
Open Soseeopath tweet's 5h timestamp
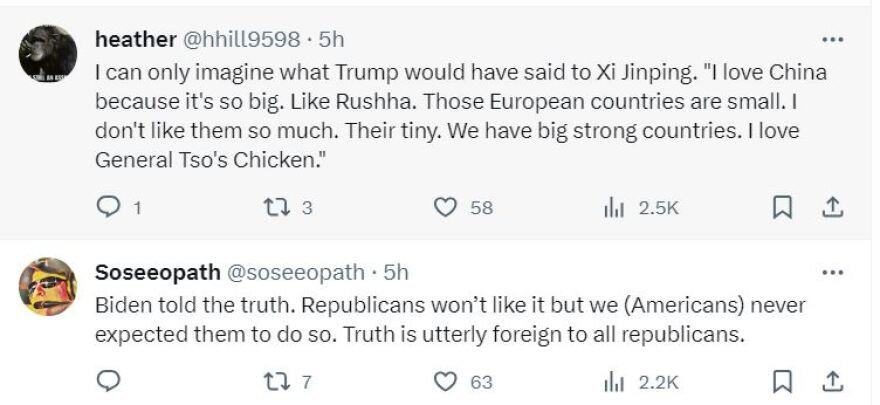[396, 272]
